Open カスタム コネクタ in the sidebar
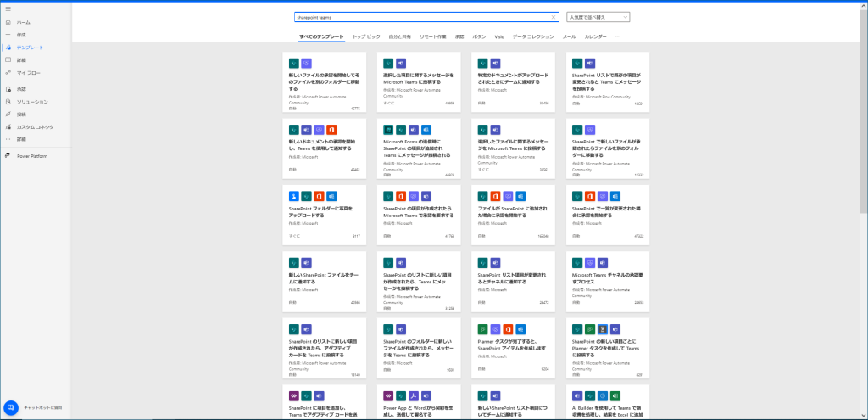 [x=36, y=127]
